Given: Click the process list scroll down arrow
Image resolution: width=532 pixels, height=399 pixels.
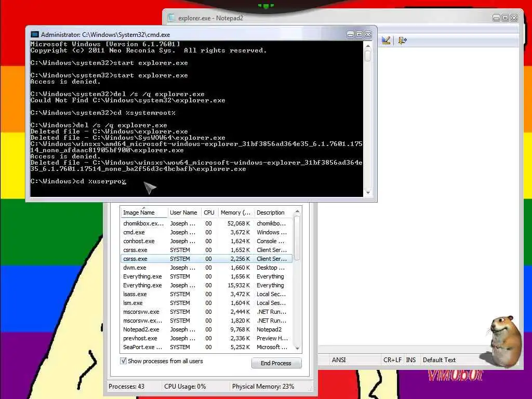Looking at the screenshot, I should 297,349.
